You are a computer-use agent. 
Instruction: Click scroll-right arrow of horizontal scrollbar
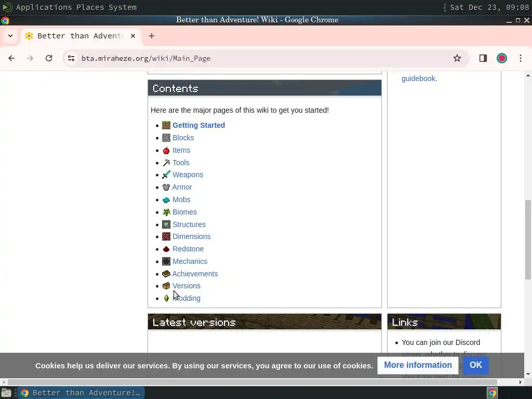[x=521, y=382]
